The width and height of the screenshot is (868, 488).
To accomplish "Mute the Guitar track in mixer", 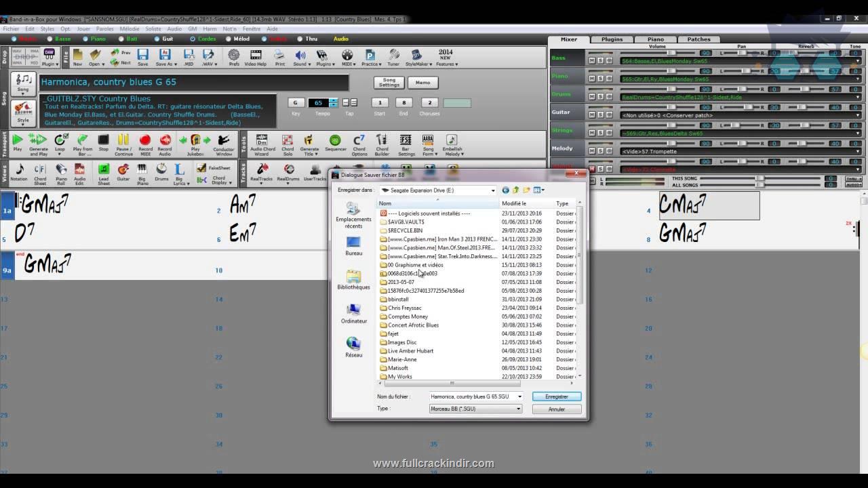I will click(x=591, y=115).
